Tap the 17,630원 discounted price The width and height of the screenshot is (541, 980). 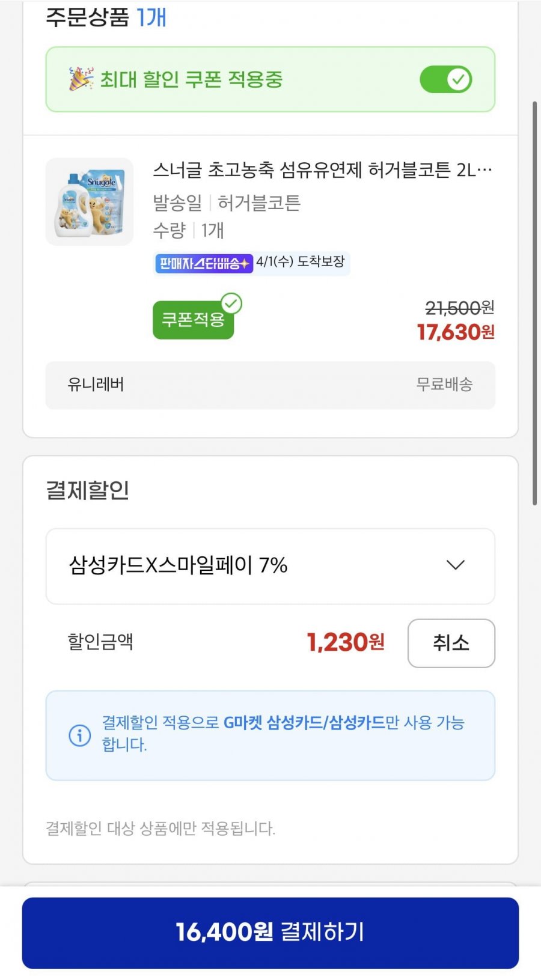pyautogui.click(x=455, y=332)
